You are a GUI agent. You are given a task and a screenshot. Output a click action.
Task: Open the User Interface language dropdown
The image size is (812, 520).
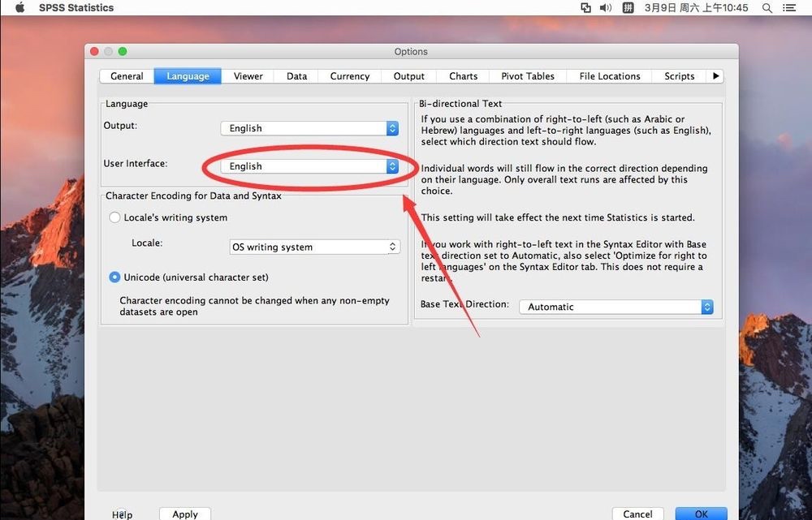click(x=309, y=166)
